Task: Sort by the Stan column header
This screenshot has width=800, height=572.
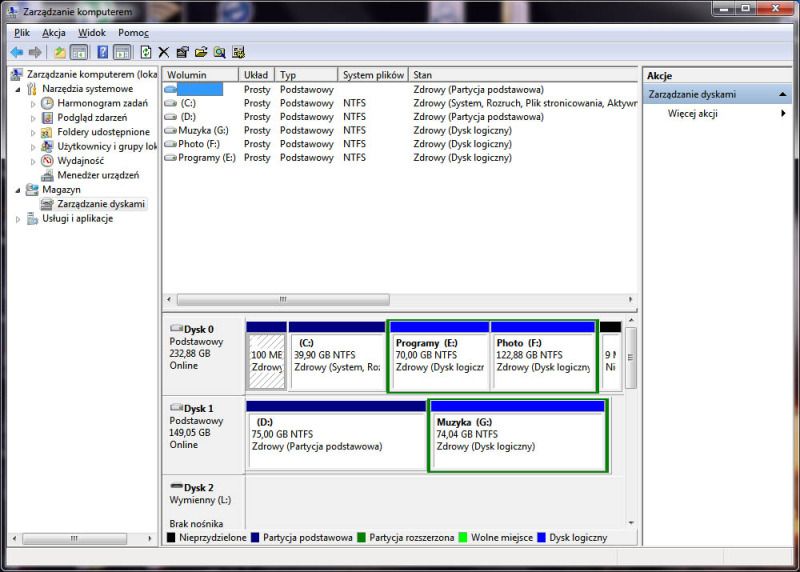Action: (523, 75)
